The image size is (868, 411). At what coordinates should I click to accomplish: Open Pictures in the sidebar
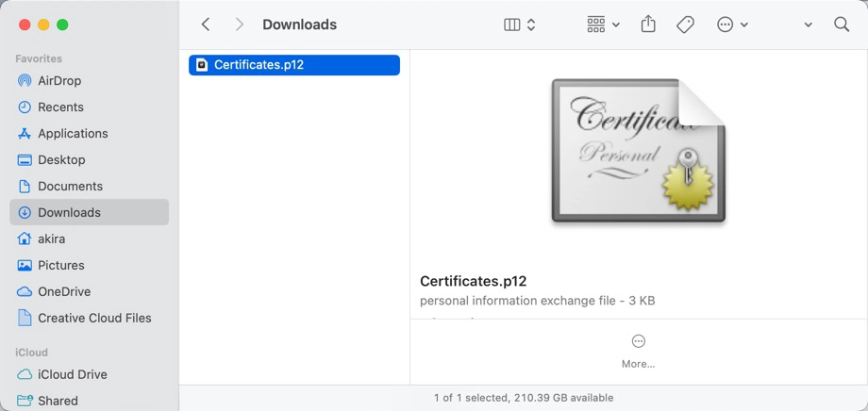(x=89, y=266)
